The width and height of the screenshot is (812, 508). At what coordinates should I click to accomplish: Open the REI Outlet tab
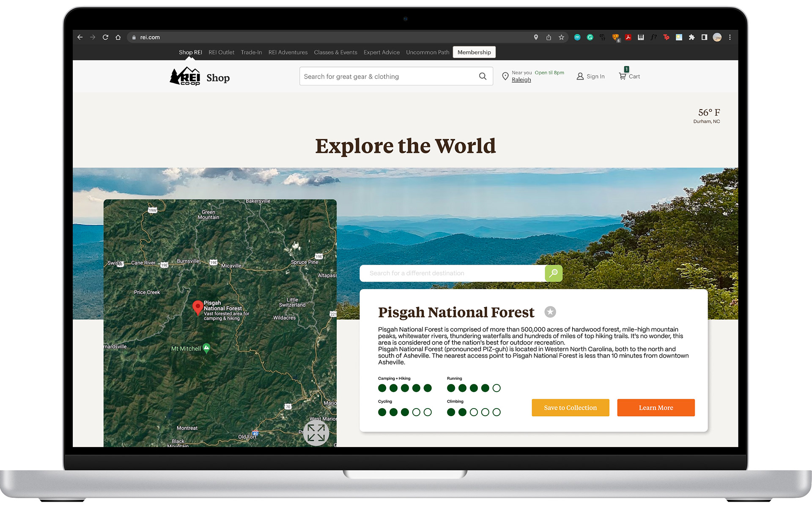(x=221, y=52)
